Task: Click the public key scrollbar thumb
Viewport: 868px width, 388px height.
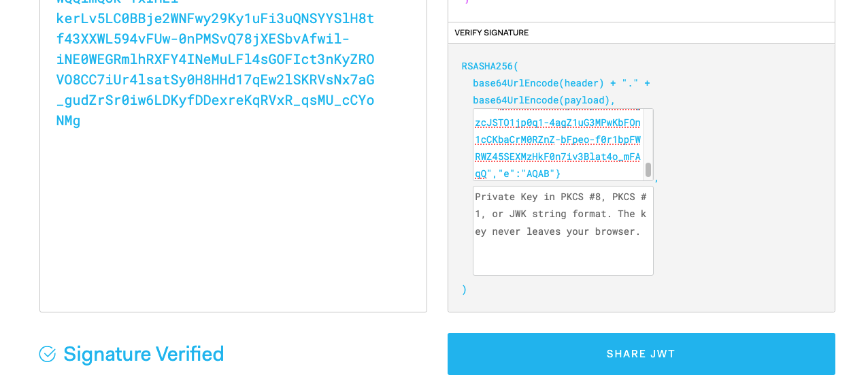Action: pos(648,170)
